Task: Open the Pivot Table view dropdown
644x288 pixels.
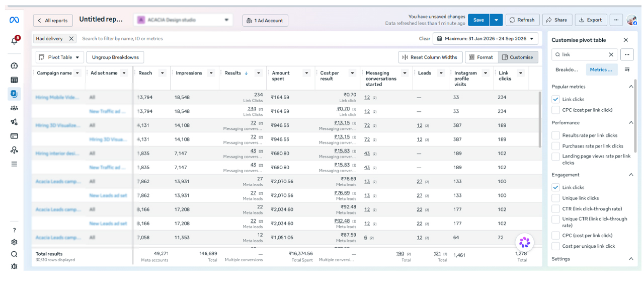Action: pyautogui.click(x=59, y=57)
